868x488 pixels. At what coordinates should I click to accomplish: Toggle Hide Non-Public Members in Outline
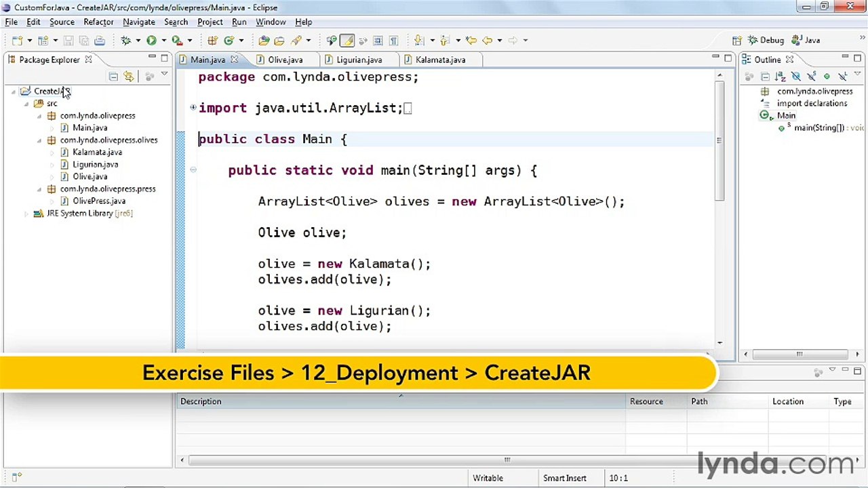(x=827, y=77)
